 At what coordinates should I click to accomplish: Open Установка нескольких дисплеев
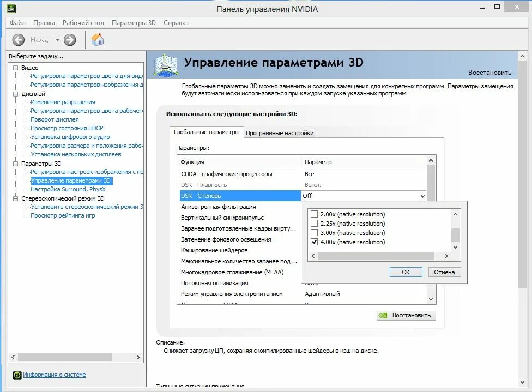[x=76, y=154]
